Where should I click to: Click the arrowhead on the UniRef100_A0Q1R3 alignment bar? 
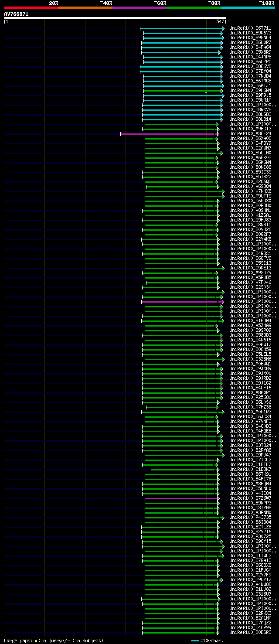click(x=223, y=412)
